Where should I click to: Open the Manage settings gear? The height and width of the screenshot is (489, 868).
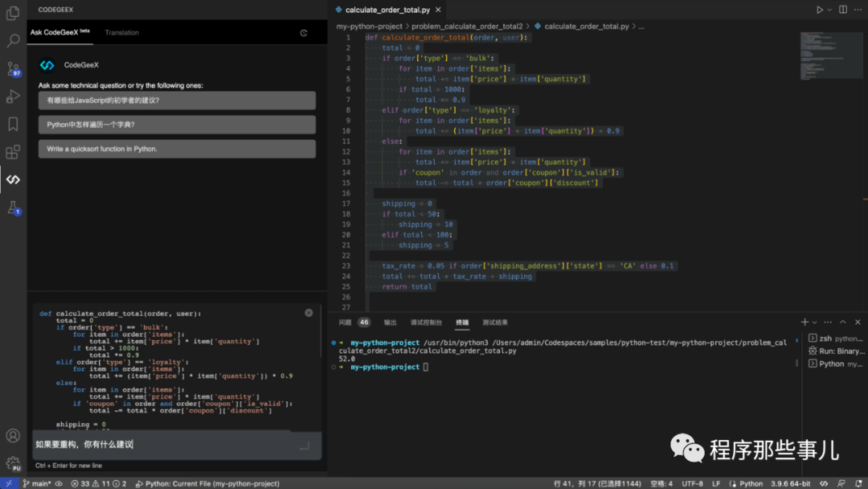(x=12, y=462)
